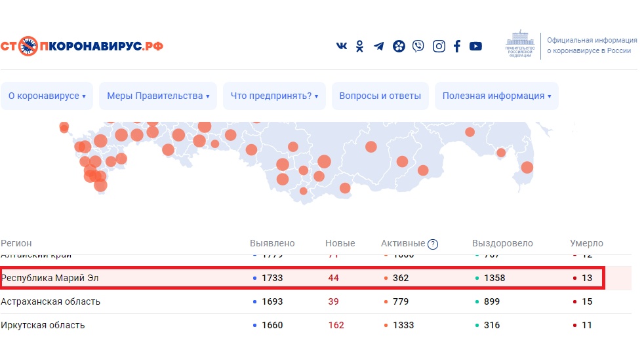Open the YouTube icon
The image size is (644, 363).
[x=475, y=46]
